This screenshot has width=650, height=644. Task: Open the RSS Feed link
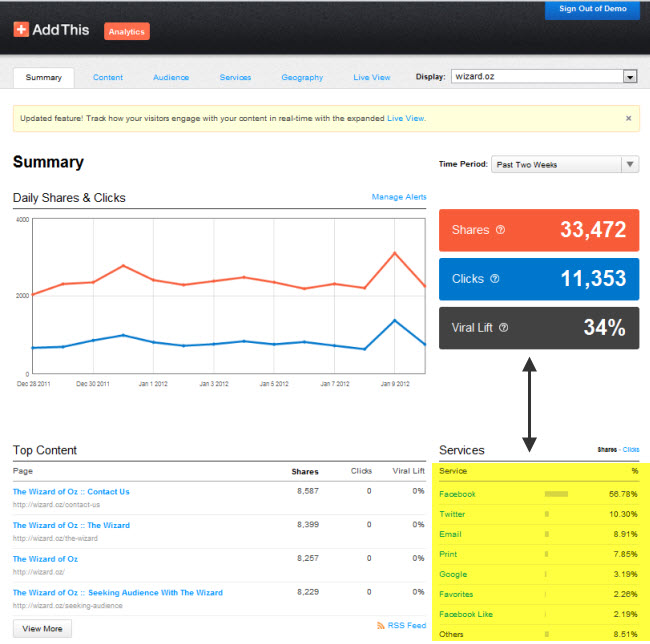(407, 625)
